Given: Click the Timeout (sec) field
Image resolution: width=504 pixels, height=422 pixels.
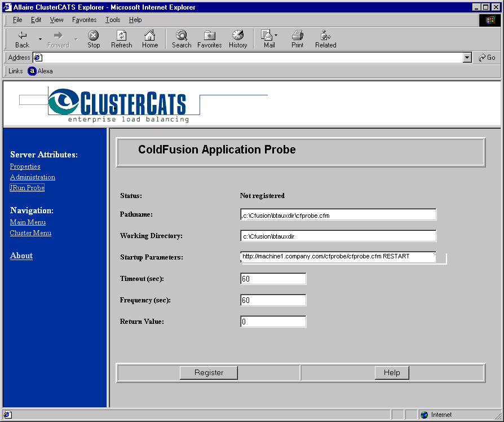Looking at the screenshot, I should click(273, 279).
